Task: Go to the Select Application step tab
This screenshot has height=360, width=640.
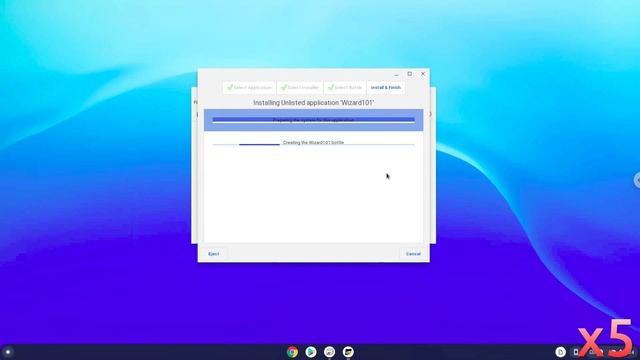Action: click(x=249, y=88)
